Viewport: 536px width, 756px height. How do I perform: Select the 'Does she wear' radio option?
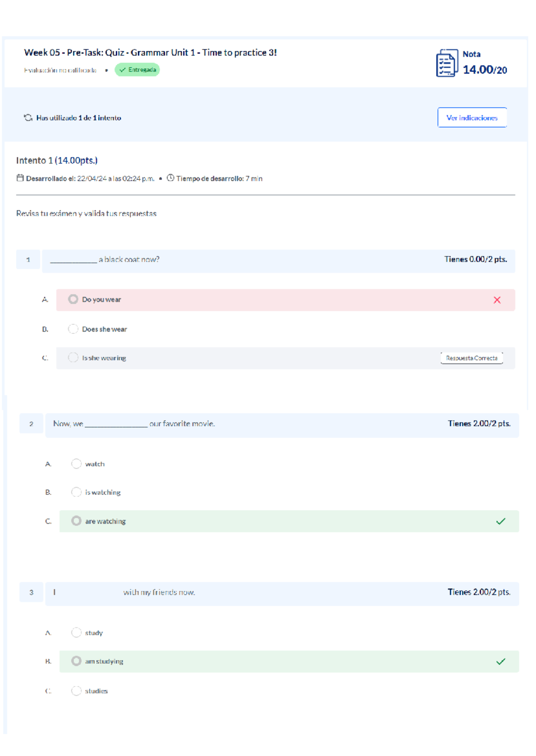click(x=73, y=329)
